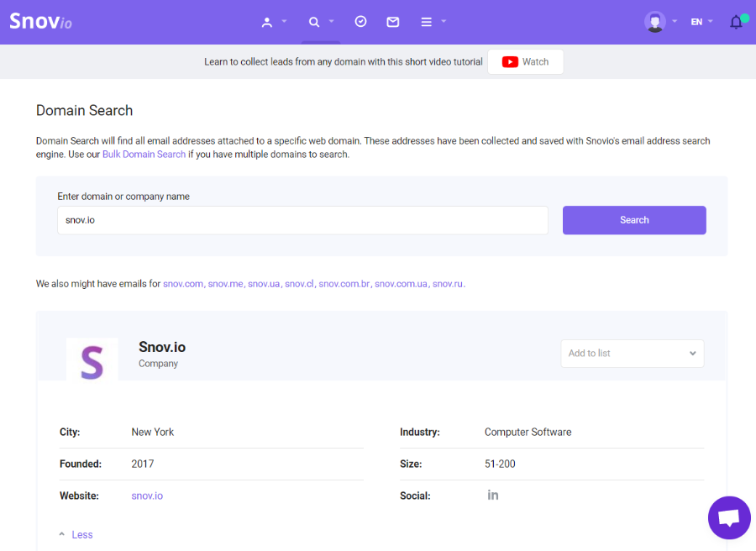Click the snov.ua domain link
Screen dimensions: 756x551
coord(264,284)
